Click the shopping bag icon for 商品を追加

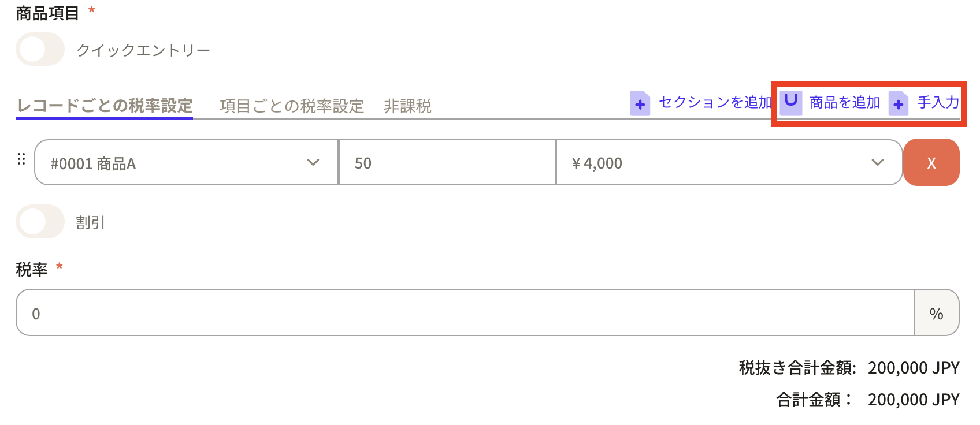pos(790,102)
